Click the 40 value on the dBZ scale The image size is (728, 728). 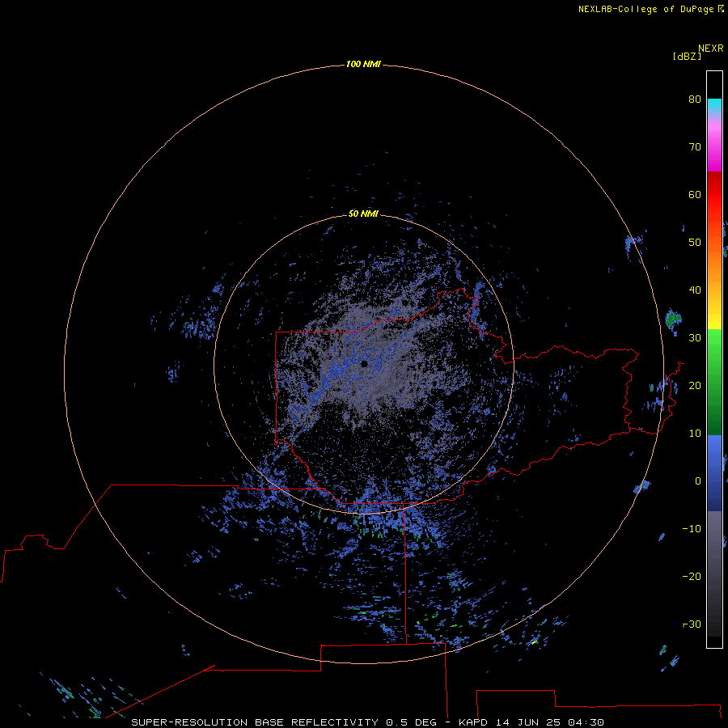[695, 290]
